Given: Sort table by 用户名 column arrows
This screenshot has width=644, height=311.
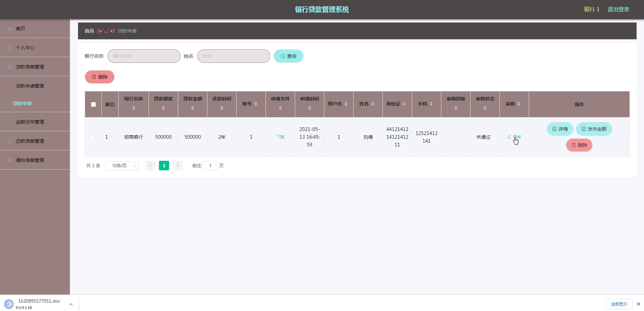Looking at the screenshot, I should (346, 104).
